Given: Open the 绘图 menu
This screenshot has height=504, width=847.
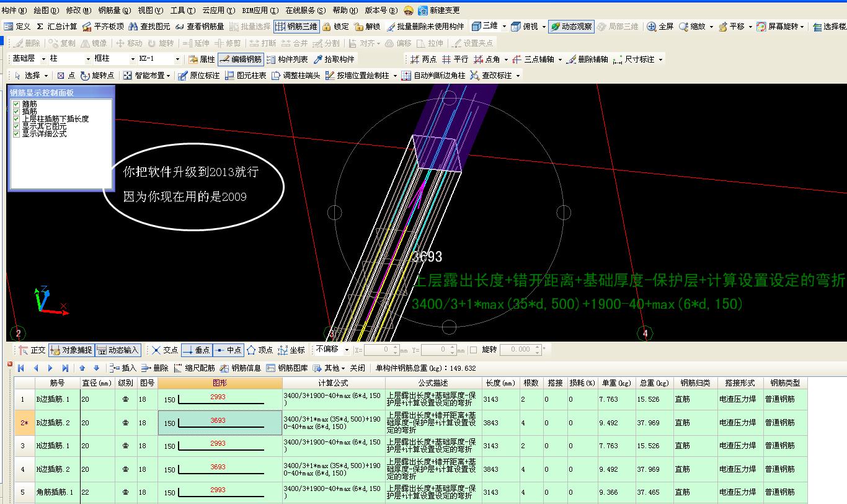Looking at the screenshot, I should click(x=47, y=11).
